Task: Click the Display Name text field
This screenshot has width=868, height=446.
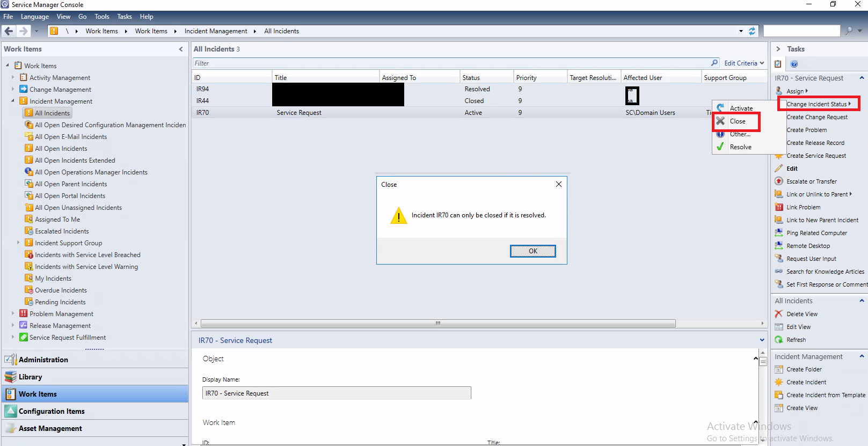Action: click(x=337, y=393)
